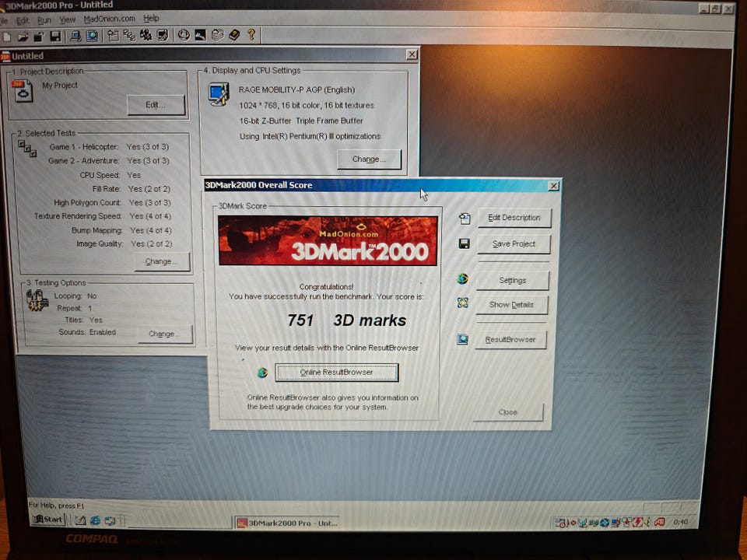
Task: Click the dark demo picture toolbar icon
Action: [x=201, y=35]
